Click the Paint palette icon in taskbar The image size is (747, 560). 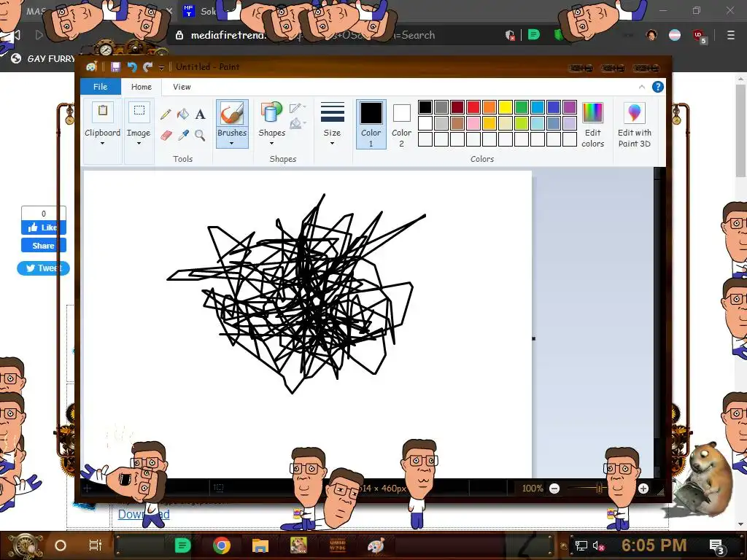(376, 545)
